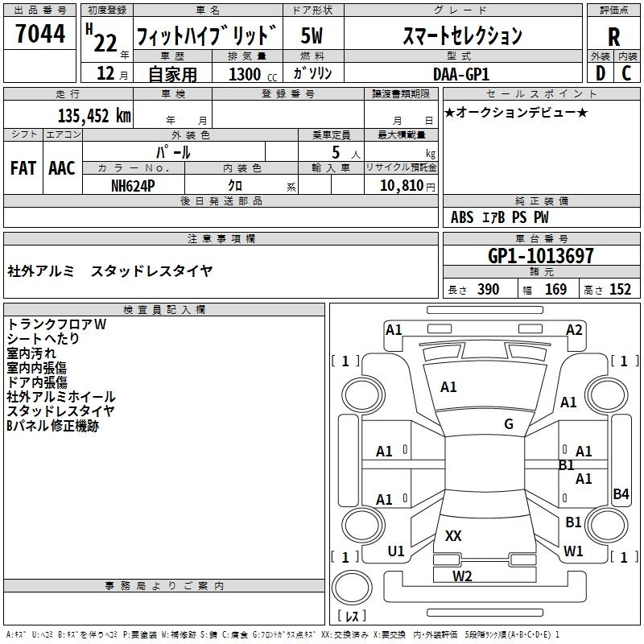Image resolution: width=644 pixels, height=644 pixels.
Task: Select the equipment list ABS エアB PS PW
Action: tap(499, 217)
